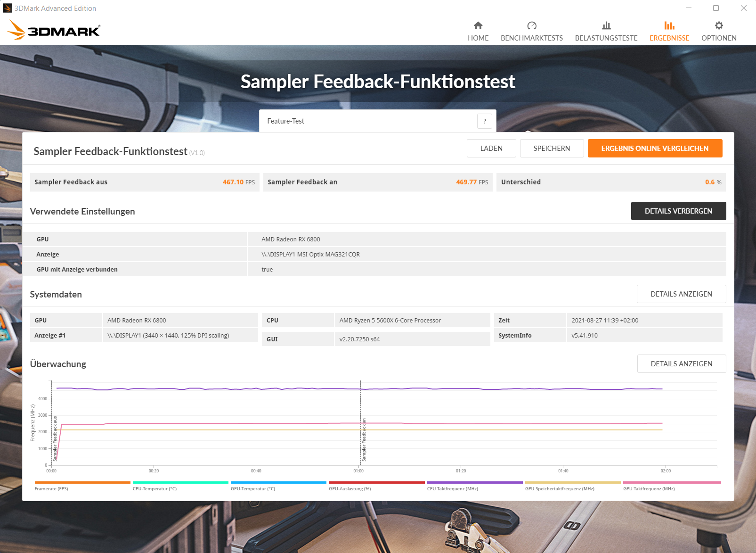Click the Anzeige #1 resolution 3440 × 1440 value
The image size is (756, 553).
click(168, 335)
